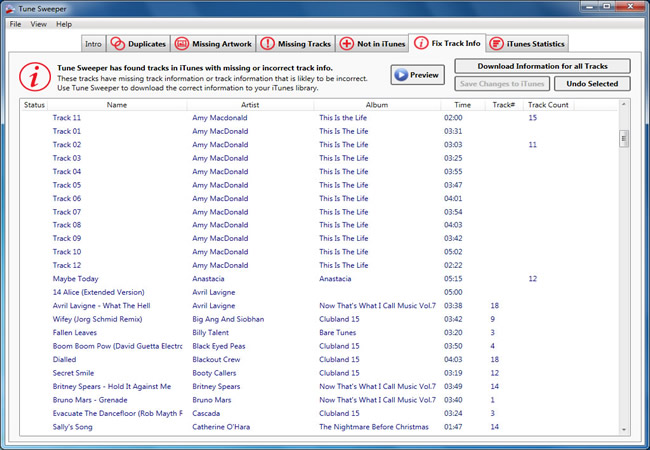The height and width of the screenshot is (450, 650).
Task: Click the Undo Selected button
Action: click(x=592, y=84)
